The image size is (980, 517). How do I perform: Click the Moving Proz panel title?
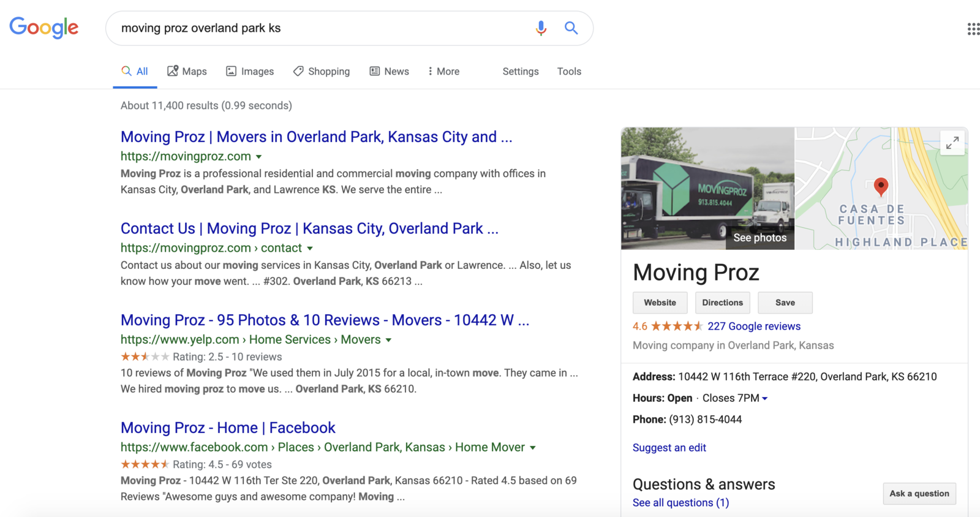[696, 273]
